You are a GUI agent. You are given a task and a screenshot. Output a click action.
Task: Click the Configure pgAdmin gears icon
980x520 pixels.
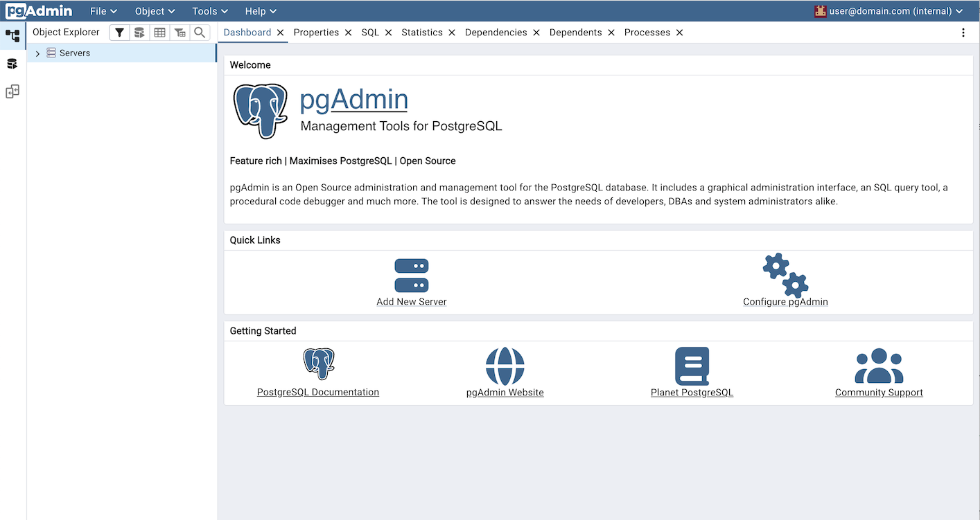pyautogui.click(x=785, y=275)
